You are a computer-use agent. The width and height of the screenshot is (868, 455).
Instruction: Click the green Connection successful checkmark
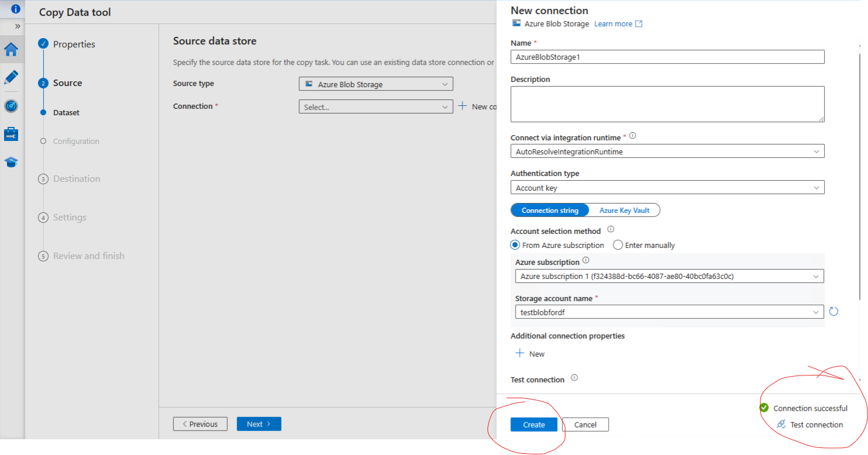tap(763, 408)
